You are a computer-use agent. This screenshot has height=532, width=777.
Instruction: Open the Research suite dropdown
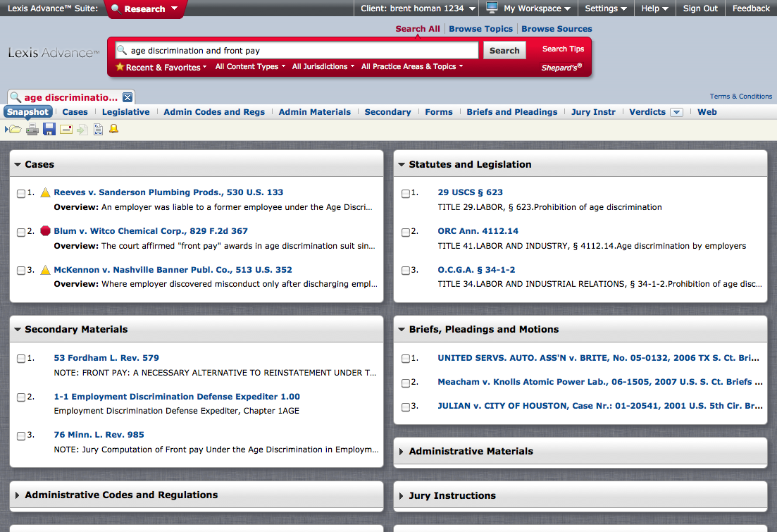144,8
